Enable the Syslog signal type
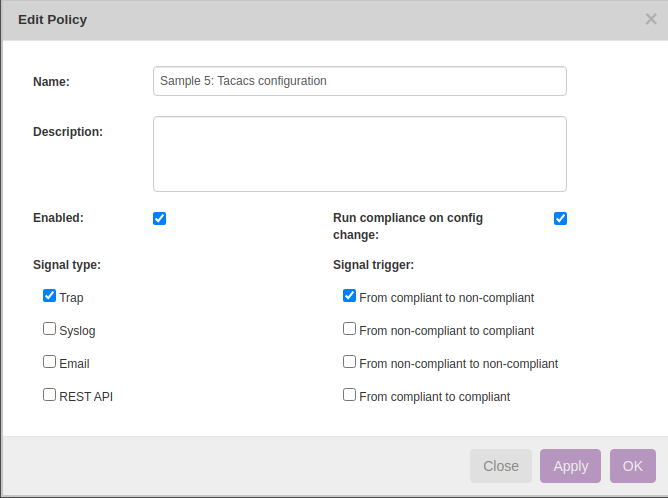The width and height of the screenshot is (668, 498). pos(49,329)
